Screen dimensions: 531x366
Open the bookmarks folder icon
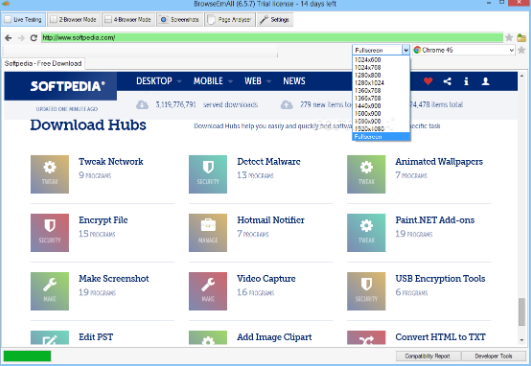coord(522,38)
